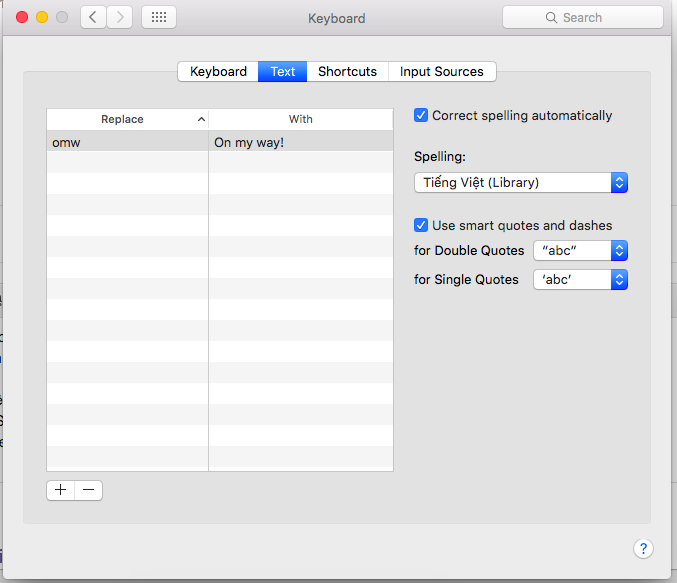677x583 pixels.
Task: Minimize the Keyboard window with yellow button
Action: click(x=42, y=17)
